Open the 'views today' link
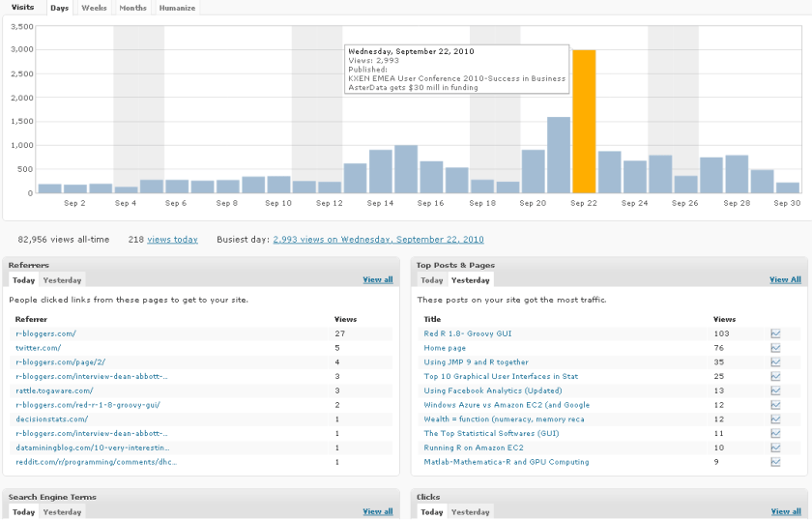 [172, 240]
